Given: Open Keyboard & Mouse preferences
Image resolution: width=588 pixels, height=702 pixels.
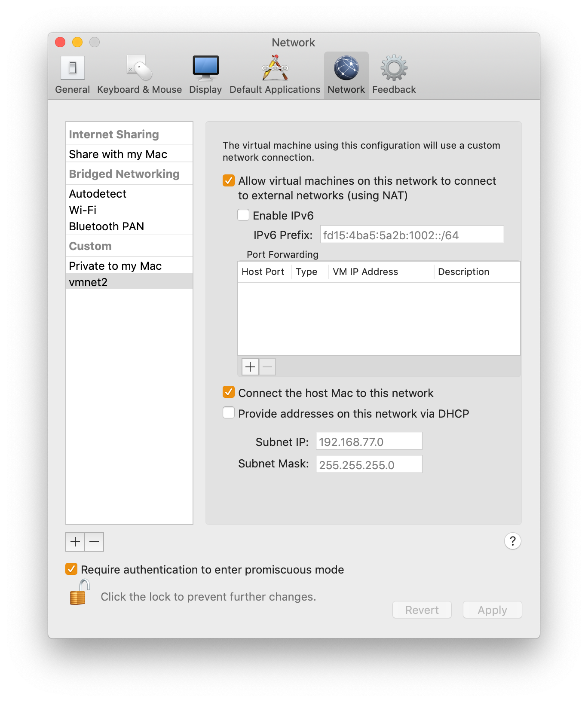Looking at the screenshot, I should click(x=139, y=75).
